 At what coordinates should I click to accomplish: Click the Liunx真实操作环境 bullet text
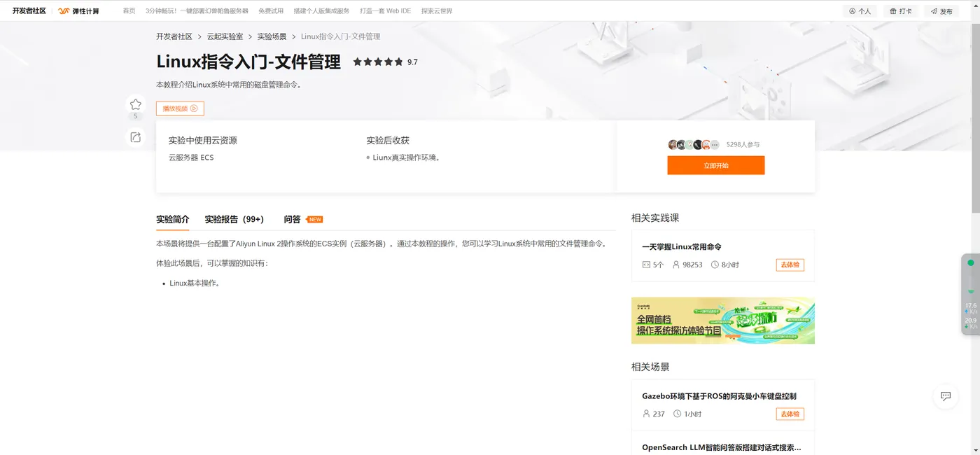tap(407, 157)
